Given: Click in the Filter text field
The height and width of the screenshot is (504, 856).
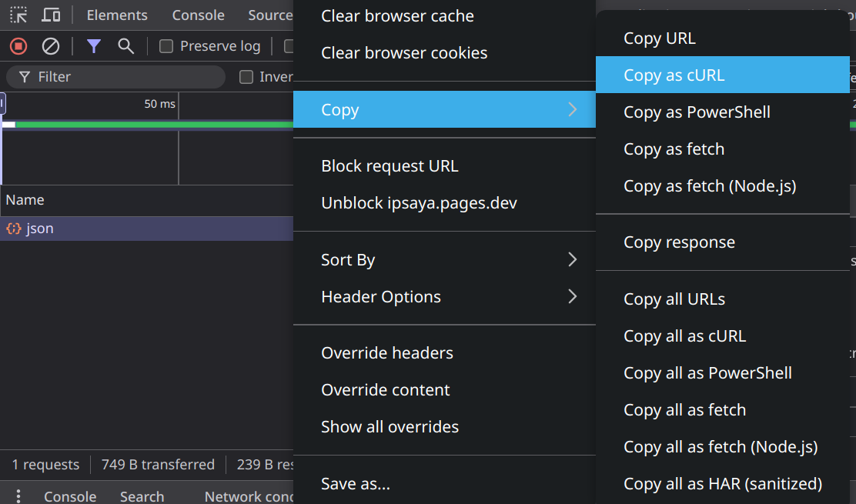Looking at the screenshot, I should (123, 77).
